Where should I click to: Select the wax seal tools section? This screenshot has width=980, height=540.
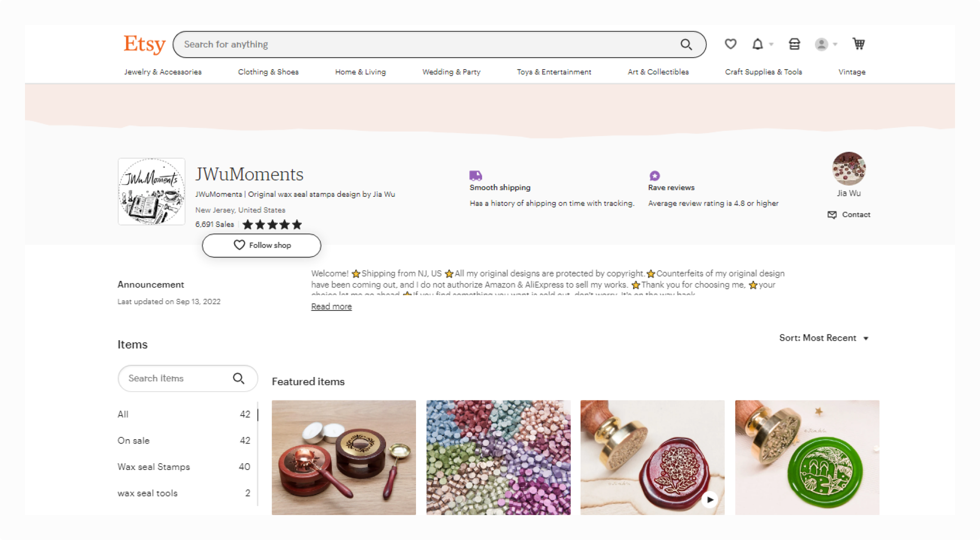point(184,493)
